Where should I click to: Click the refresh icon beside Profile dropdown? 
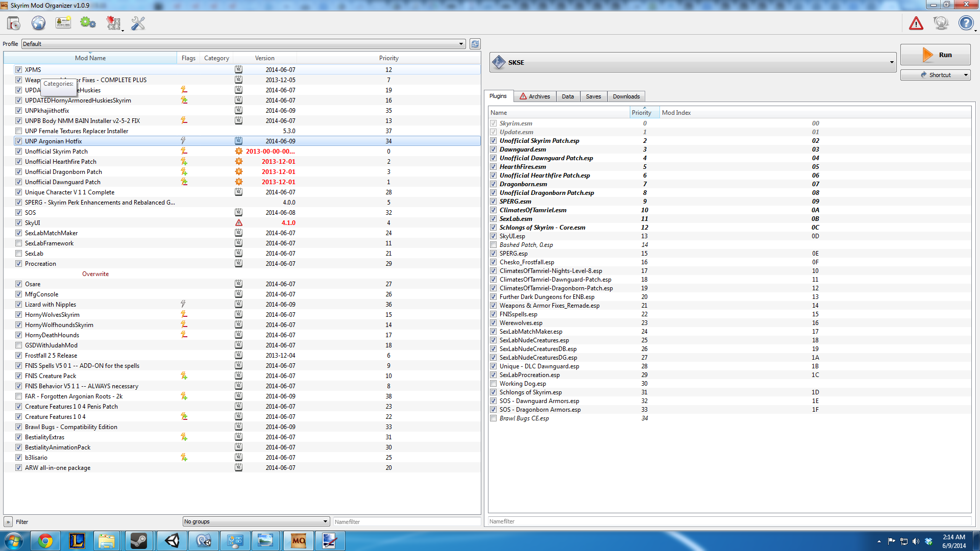[x=475, y=44]
